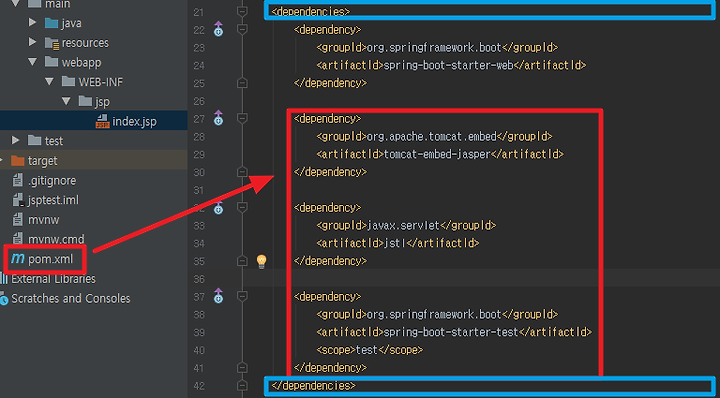Click the WEB-INF folder icon
Screen dimensions: 720x398
point(68,82)
